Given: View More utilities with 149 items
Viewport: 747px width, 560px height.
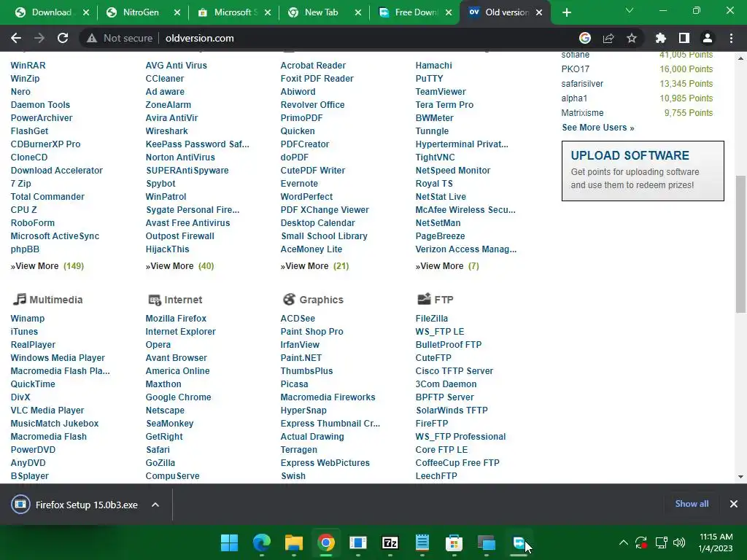Looking at the screenshot, I should tap(47, 265).
